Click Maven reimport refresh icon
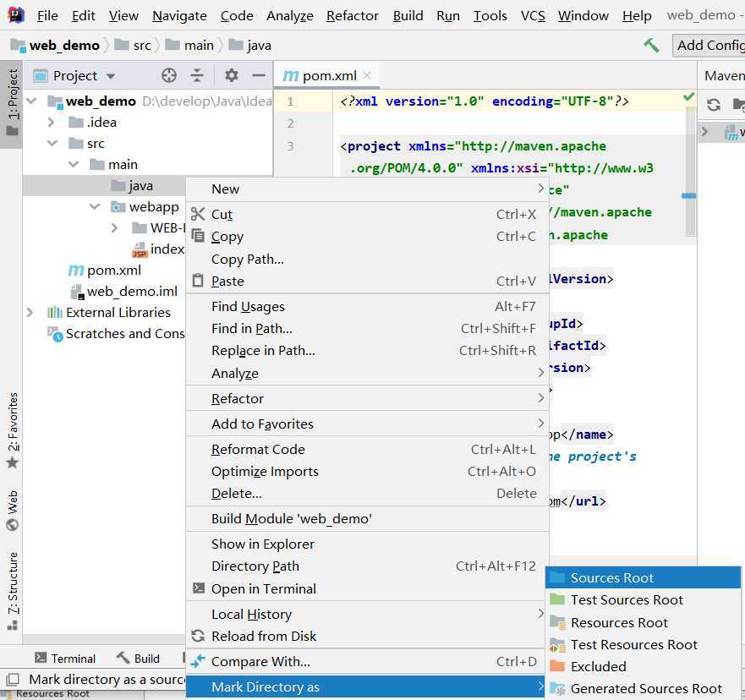This screenshot has height=700, width=745. click(x=713, y=105)
